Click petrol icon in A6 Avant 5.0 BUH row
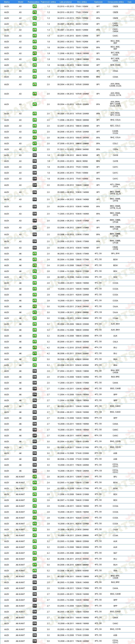Screen dimensions: 135x644 pos(35,565)
